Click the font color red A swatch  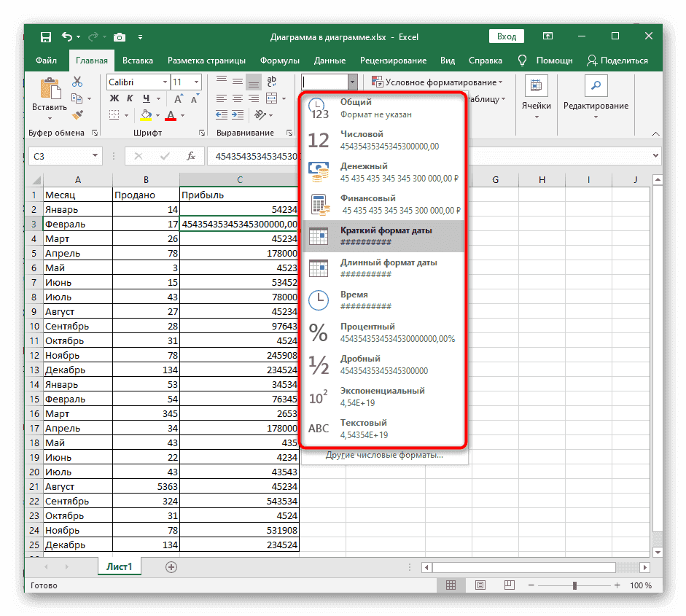point(170,115)
